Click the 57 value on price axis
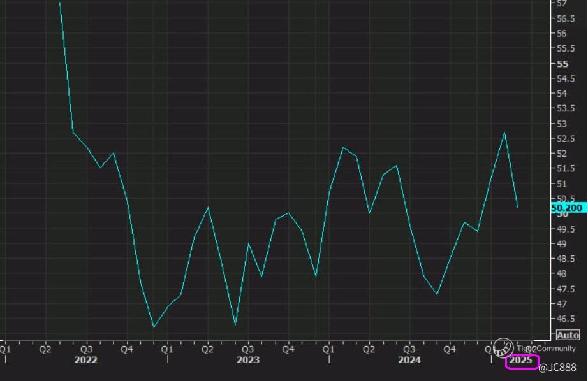The image size is (588, 381). click(x=562, y=4)
